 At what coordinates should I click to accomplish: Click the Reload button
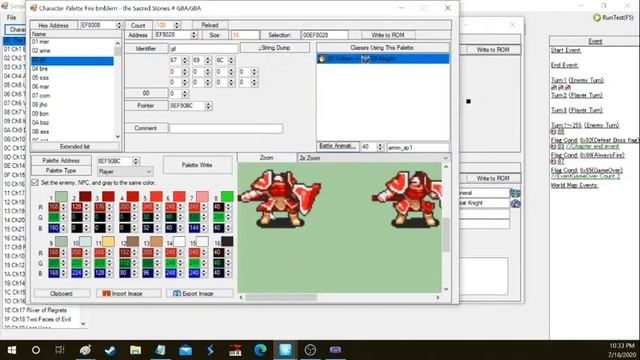tap(210, 25)
